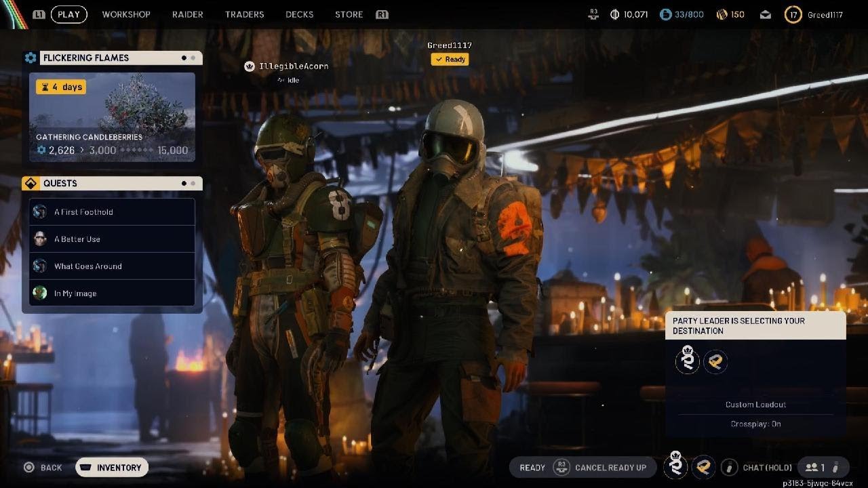
Task: Click the R1 next-tab indicator
Action: 382,14
